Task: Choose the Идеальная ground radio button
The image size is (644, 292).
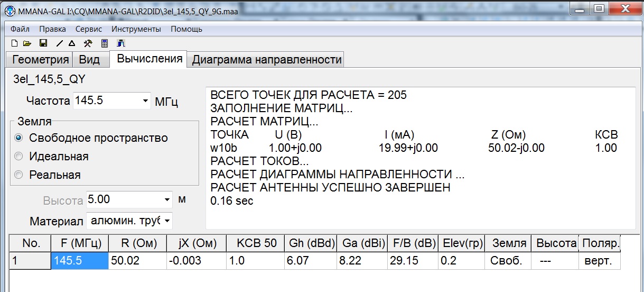Action: click(x=19, y=157)
